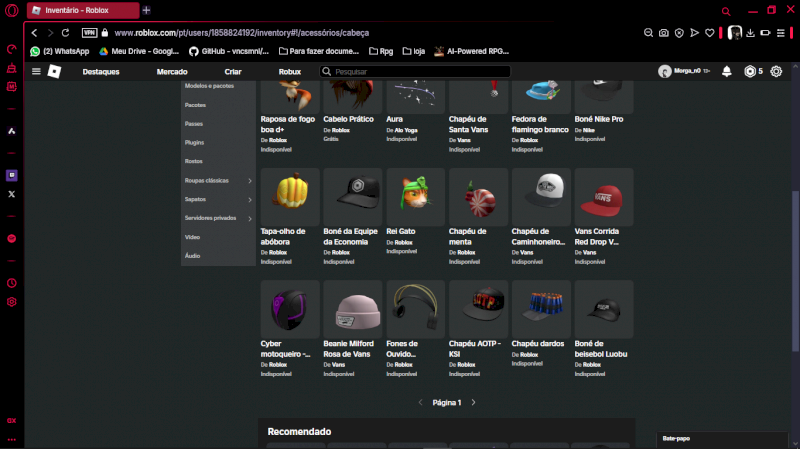Open the Roblox hamburger menu
The height and width of the screenshot is (449, 800).
point(37,72)
